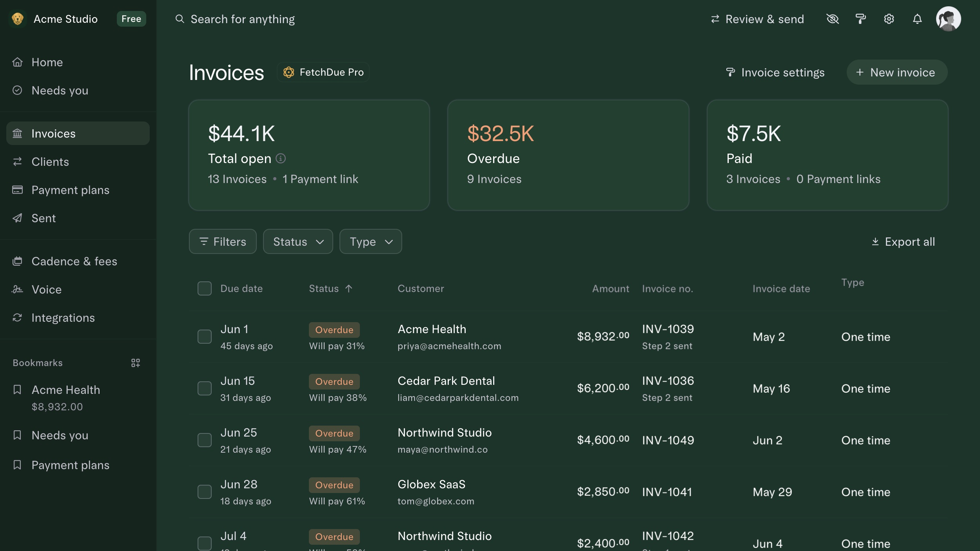Click the Needs you bookmark icon
The height and width of the screenshot is (551, 980).
coord(17,435)
